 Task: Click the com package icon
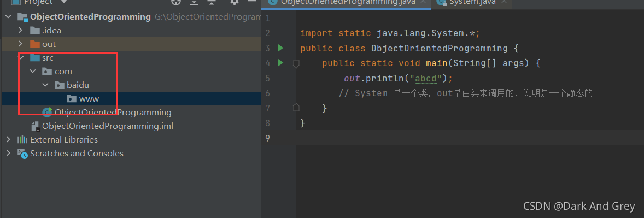[x=47, y=72]
